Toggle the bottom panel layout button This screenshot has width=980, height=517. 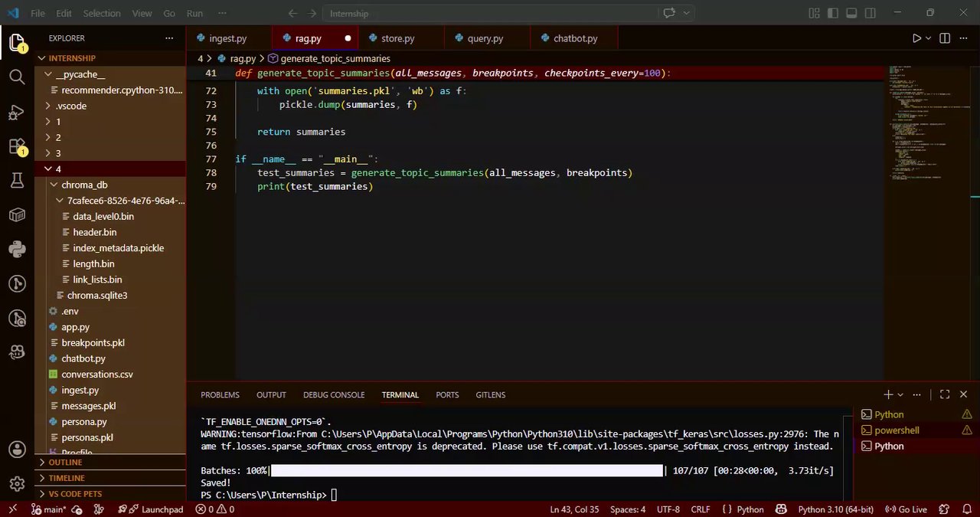[851, 13]
